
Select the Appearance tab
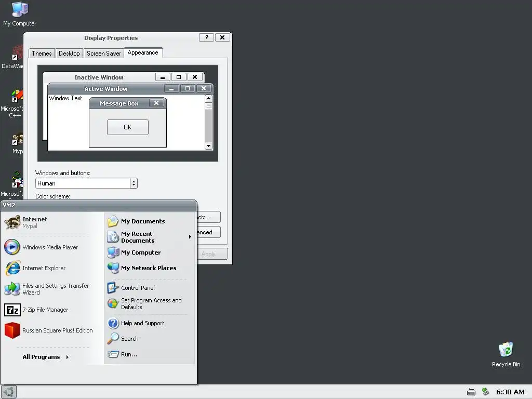pyautogui.click(x=143, y=52)
